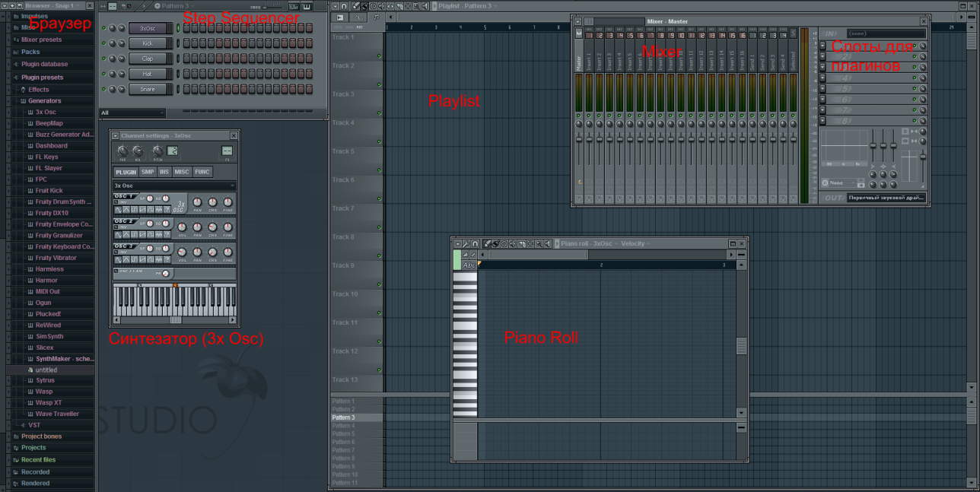Screen dimensions: 980x492
Task: Switch to SMP tab in Channel settings
Action: click(148, 172)
